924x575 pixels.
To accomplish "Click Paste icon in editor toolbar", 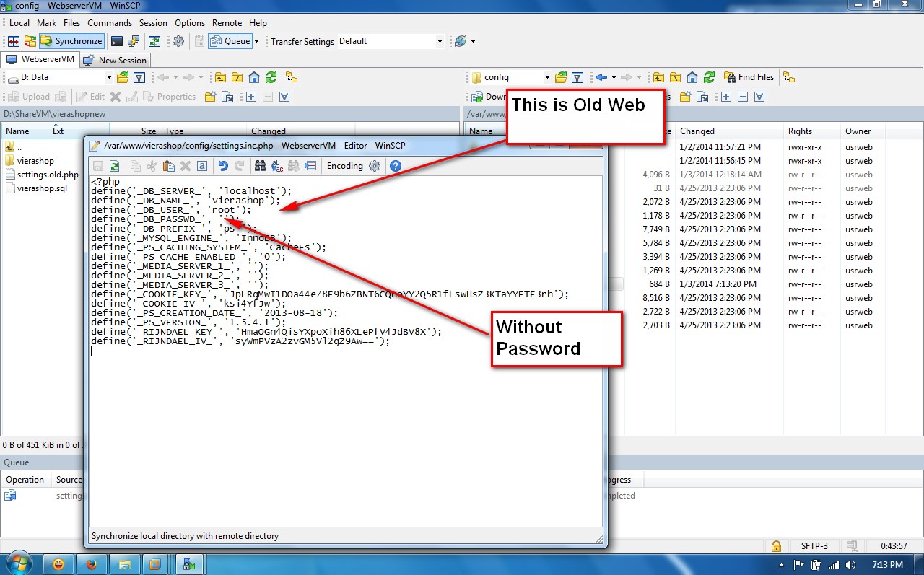I will pos(168,166).
